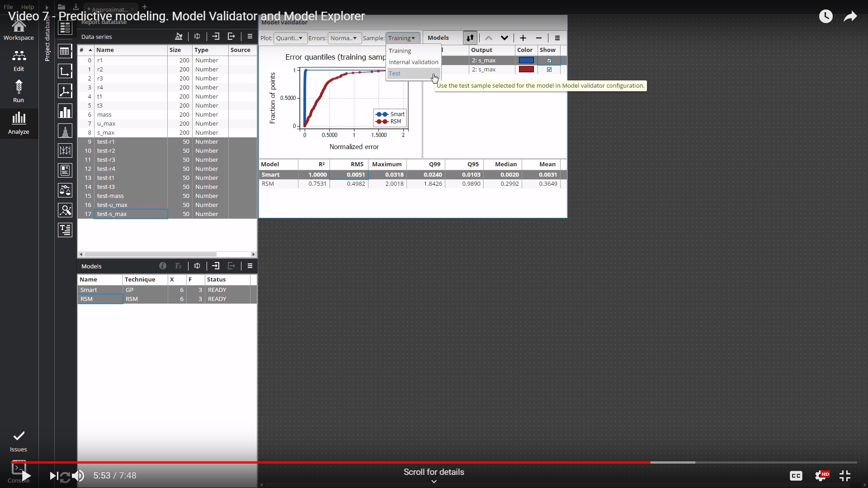Viewport: 868px width, 488px height.
Task: Remove the model from the validator list
Action: [539, 38]
